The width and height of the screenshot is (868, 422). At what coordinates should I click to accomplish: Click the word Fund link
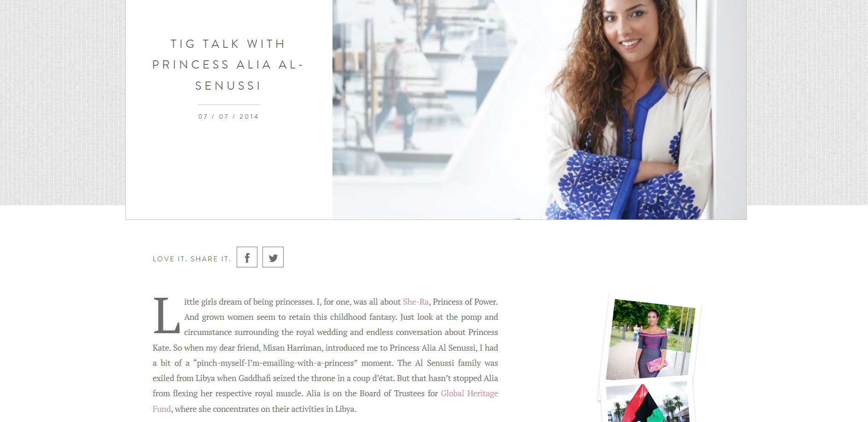pyautogui.click(x=162, y=409)
